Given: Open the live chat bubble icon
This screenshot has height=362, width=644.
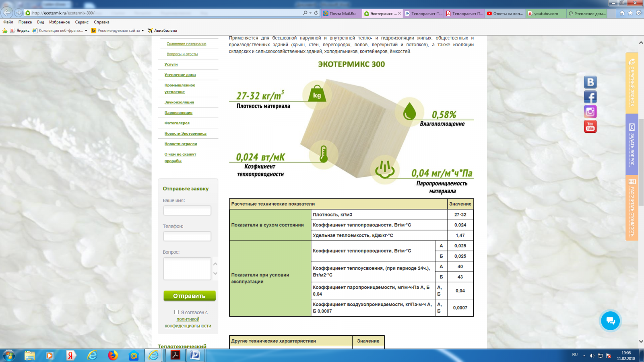Looking at the screenshot, I should [x=611, y=321].
